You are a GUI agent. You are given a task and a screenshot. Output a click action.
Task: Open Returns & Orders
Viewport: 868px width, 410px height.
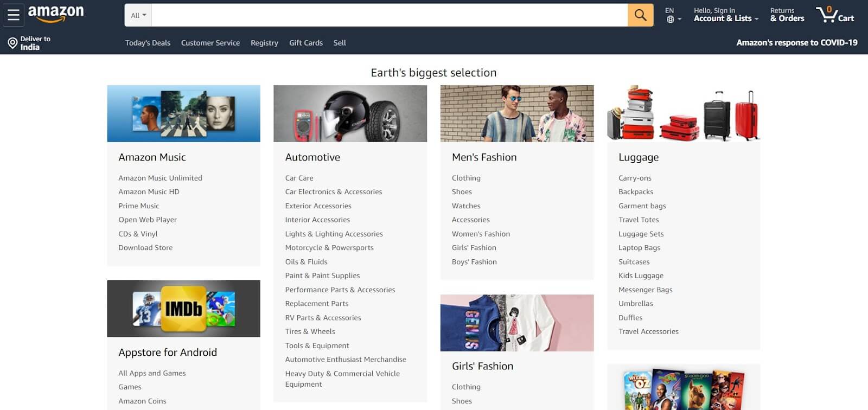pyautogui.click(x=787, y=15)
